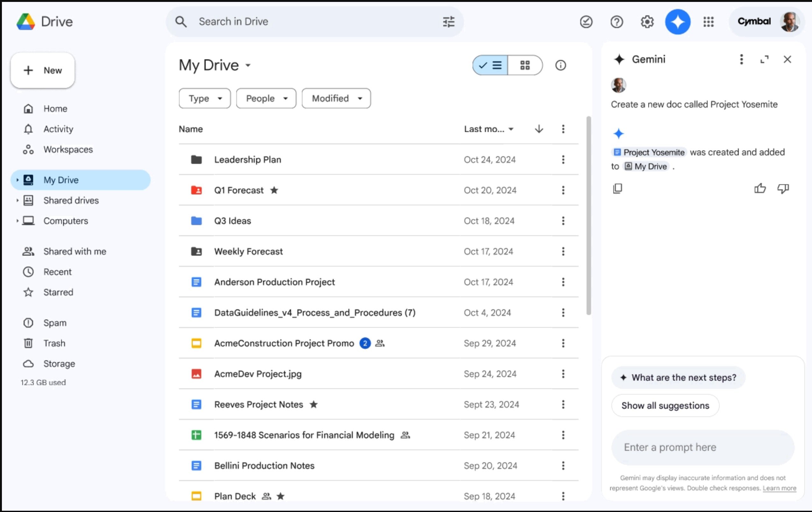This screenshot has height=512, width=812.
Task: Open Drive settings gear
Action: pyautogui.click(x=647, y=22)
